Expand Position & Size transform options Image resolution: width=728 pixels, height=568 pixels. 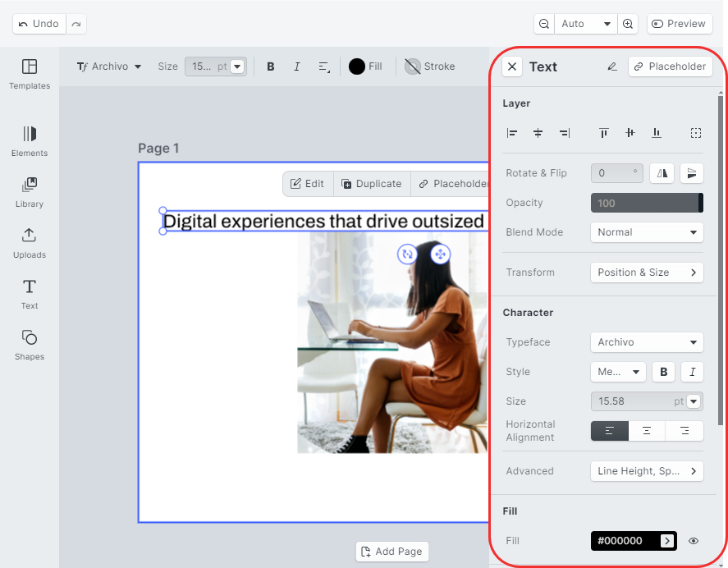[648, 273]
